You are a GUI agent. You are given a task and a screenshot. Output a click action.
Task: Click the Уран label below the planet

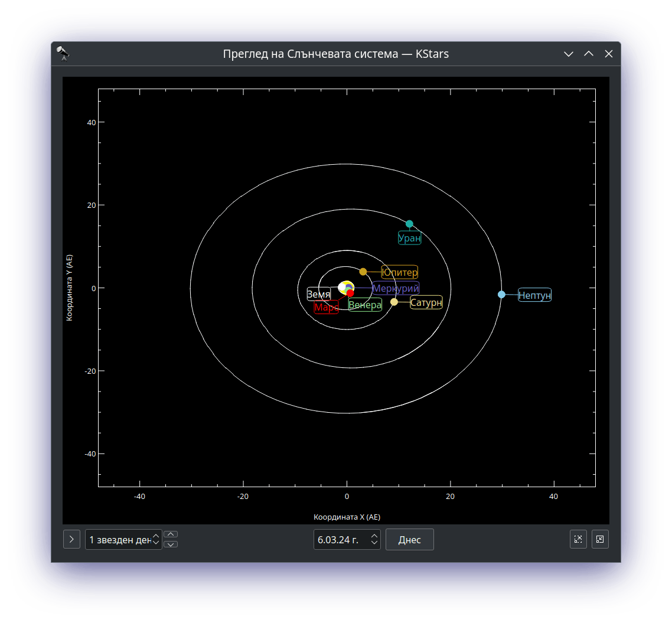[x=409, y=238]
